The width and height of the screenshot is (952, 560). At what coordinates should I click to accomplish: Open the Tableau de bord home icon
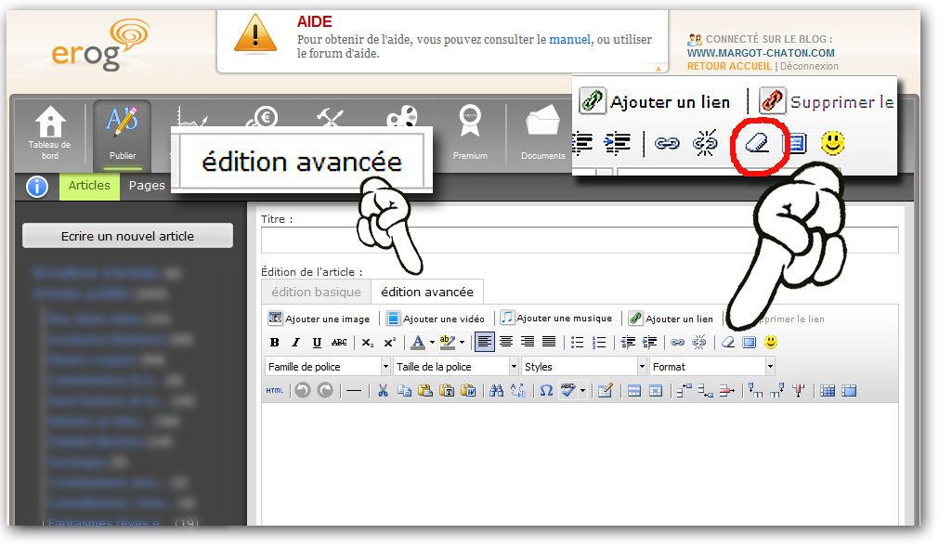click(50, 122)
